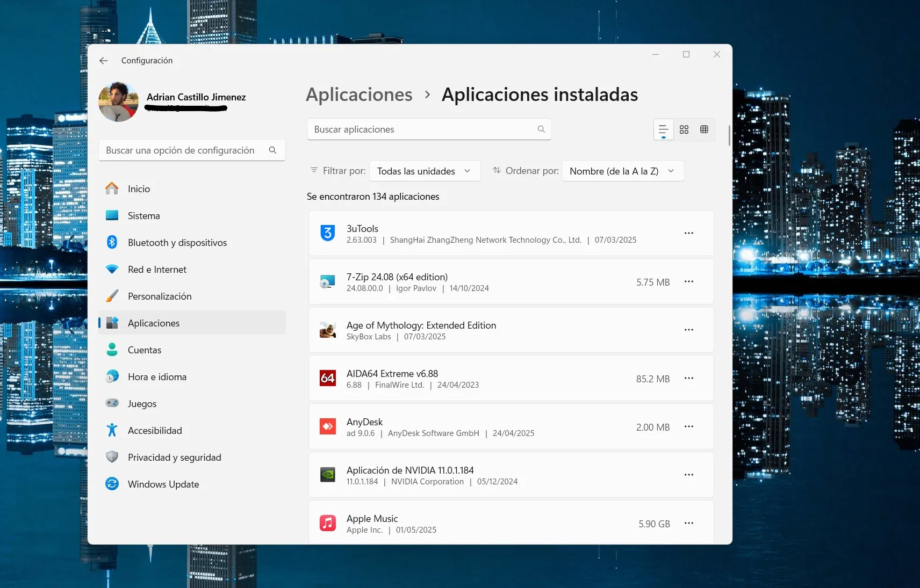Click the 7-Zip app icon
The height and width of the screenshot is (588, 920).
pyautogui.click(x=328, y=281)
